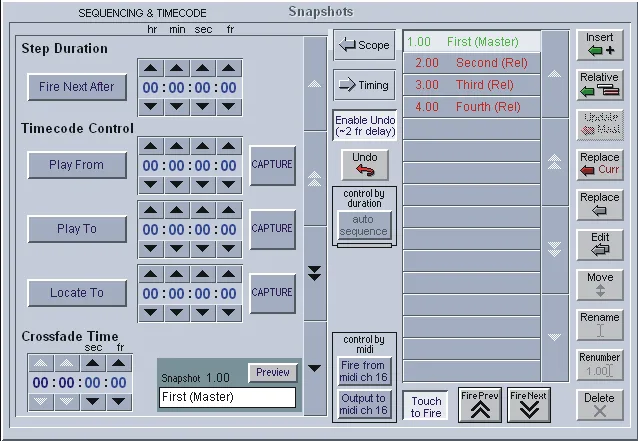Click the Rename cursor button
Image resolution: width=638 pixels, height=441 pixels.
click(x=600, y=325)
